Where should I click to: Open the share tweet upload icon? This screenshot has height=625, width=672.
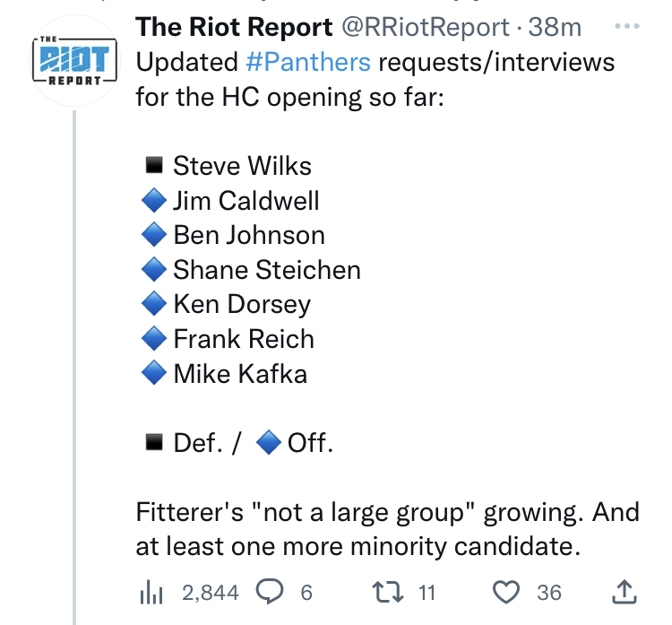click(x=625, y=591)
